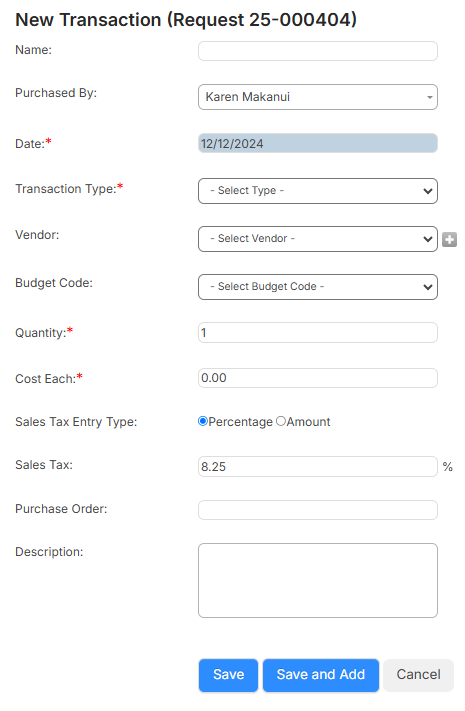465x711 pixels.
Task: Click the percent sign beside Sales Tax
Action: point(448,467)
